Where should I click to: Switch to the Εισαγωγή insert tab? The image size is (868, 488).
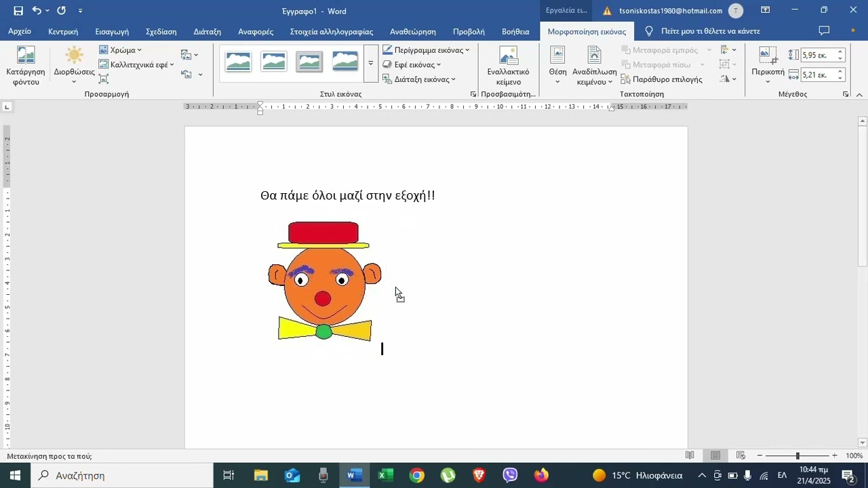click(x=112, y=31)
